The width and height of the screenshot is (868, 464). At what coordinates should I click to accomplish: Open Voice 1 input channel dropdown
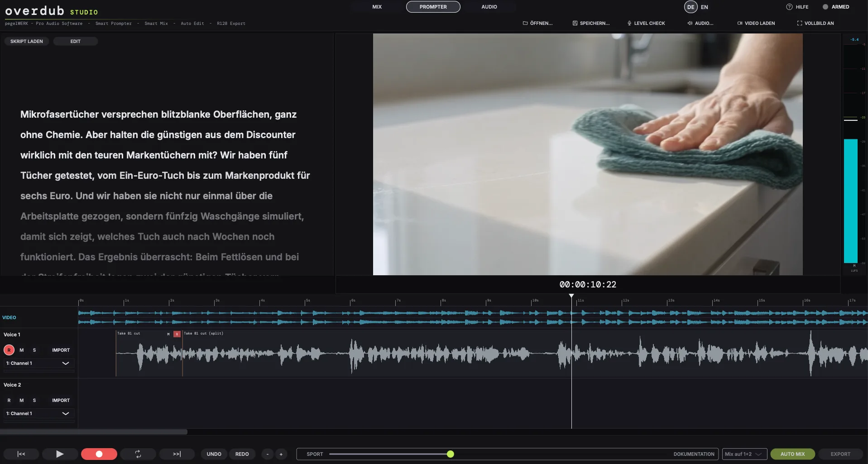[38, 363]
